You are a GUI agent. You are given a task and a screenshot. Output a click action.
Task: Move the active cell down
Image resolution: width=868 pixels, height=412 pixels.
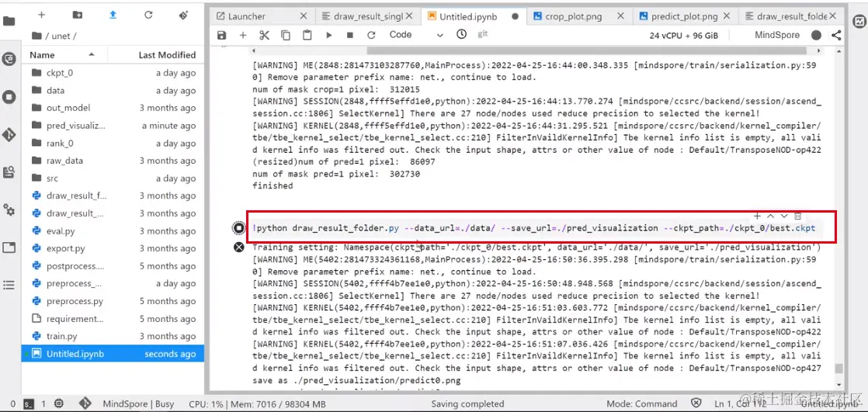pos(784,216)
